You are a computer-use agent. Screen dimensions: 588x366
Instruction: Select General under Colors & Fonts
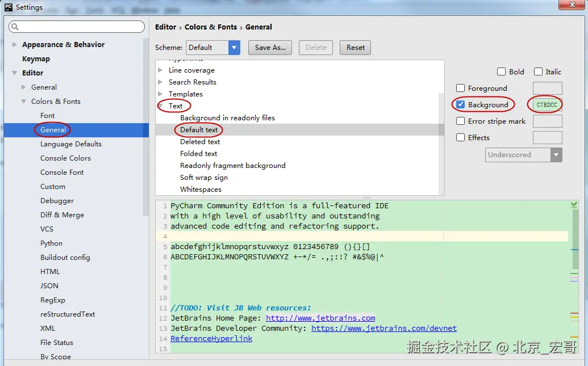53,130
